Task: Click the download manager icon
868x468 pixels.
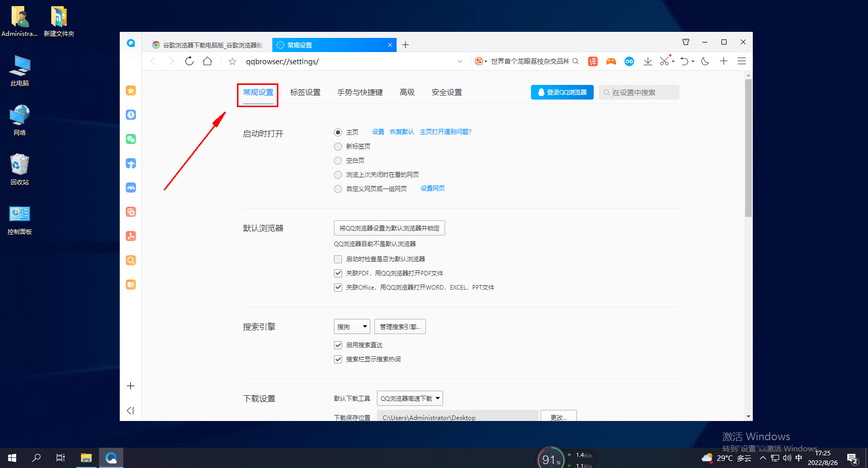Action: [648, 61]
